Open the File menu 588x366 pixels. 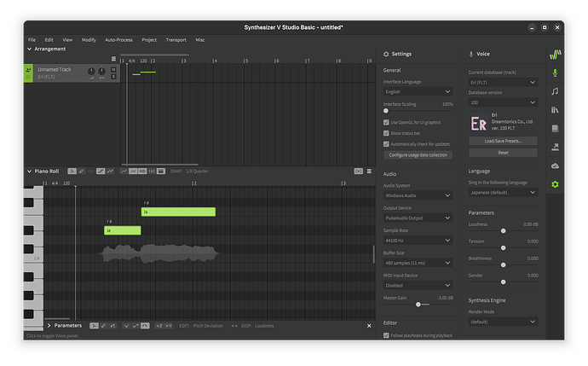32,40
